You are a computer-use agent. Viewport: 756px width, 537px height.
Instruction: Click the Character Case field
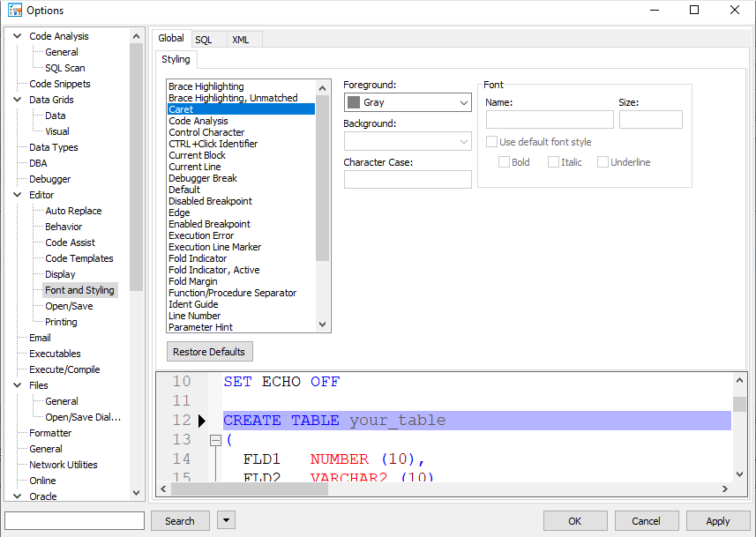(408, 179)
